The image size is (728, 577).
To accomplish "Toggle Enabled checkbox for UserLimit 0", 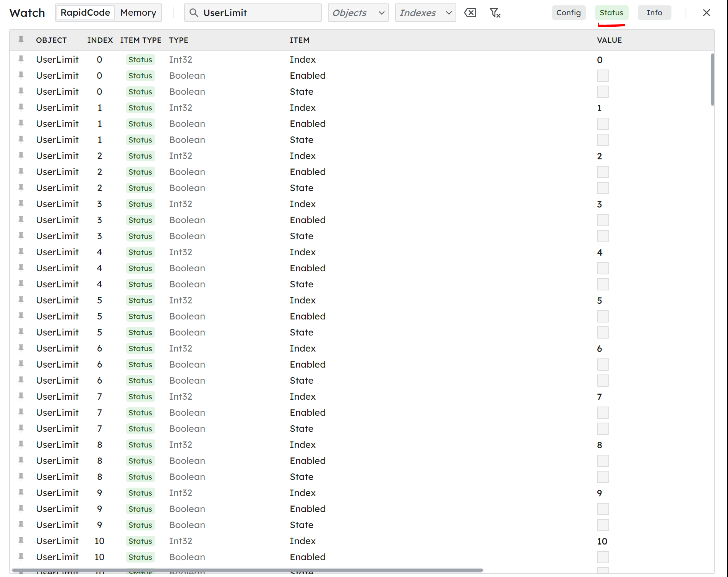I will [x=603, y=76].
